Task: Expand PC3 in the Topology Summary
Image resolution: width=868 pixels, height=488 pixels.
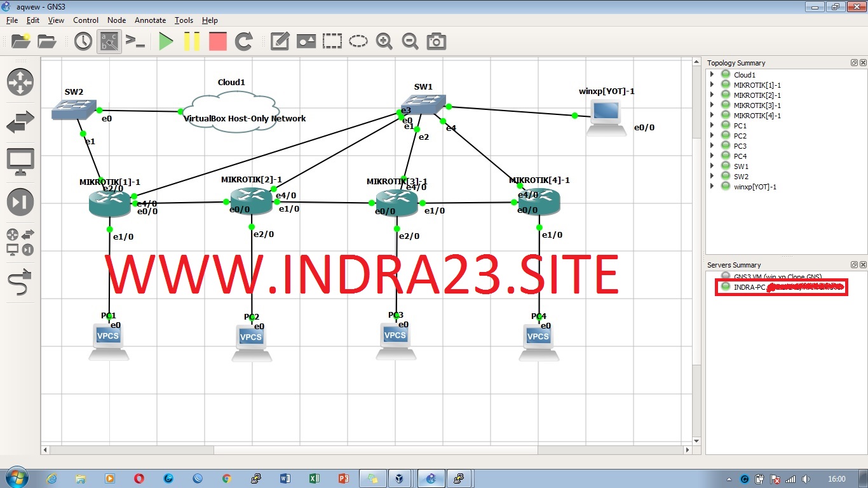Action: pyautogui.click(x=712, y=146)
